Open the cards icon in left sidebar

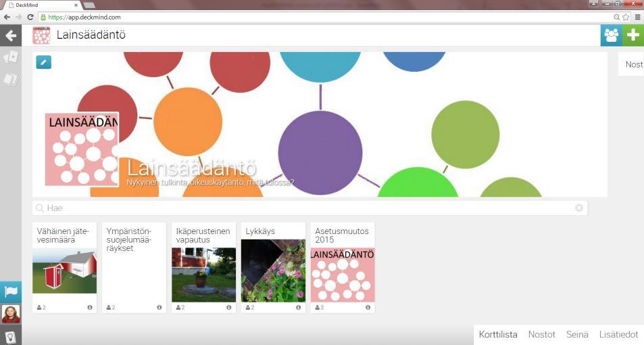[x=11, y=57]
